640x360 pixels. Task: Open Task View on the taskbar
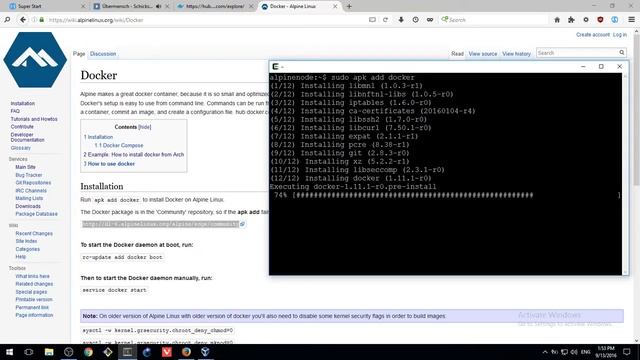(x=29, y=352)
